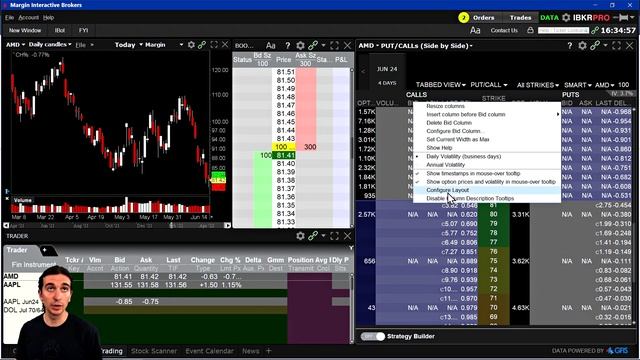The height and width of the screenshot is (360, 640).
Task: Open SMART exchange dropdown
Action: 578,85
